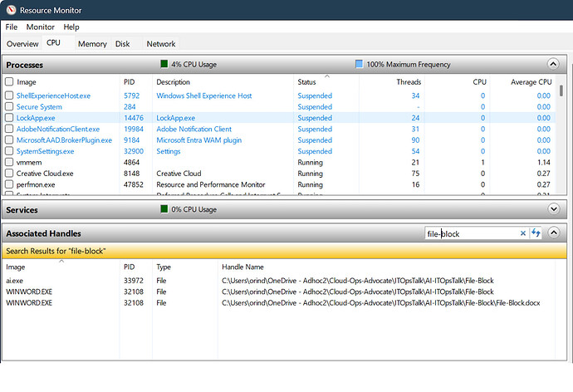Image resolution: width=573 pixels, height=392 pixels.
Task: Click the Resource Monitor title bar icon
Action: coord(11,10)
